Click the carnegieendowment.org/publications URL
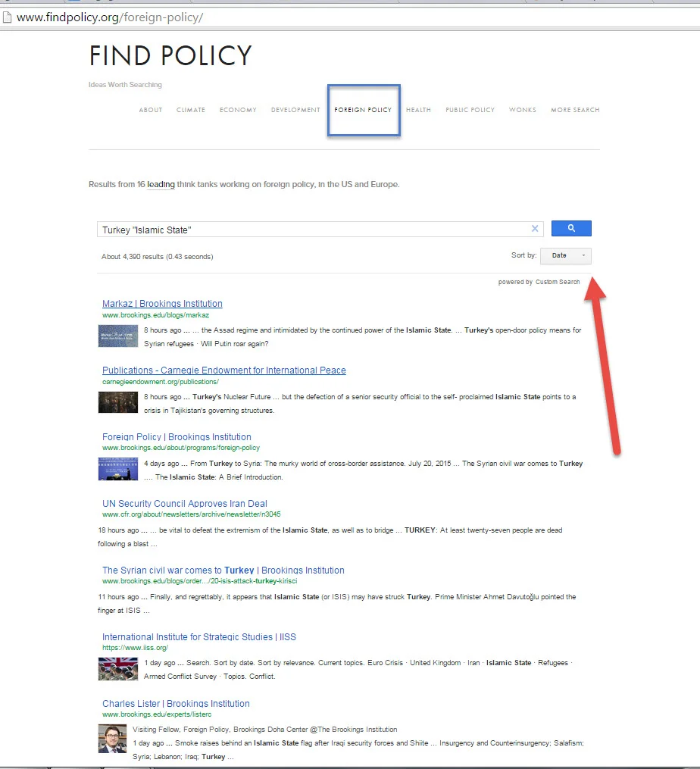Screen dimensions: 700x769 click(x=161, y=382)
